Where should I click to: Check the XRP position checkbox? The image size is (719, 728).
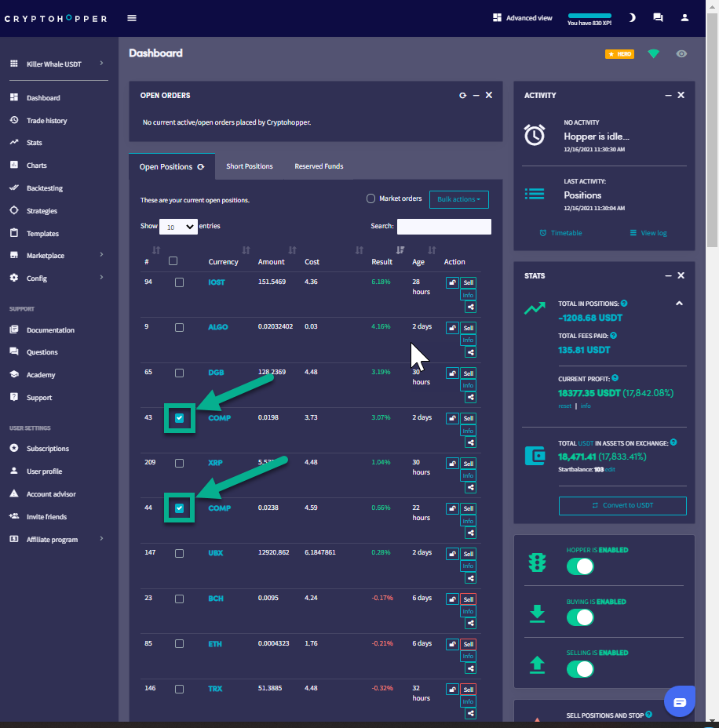179,463
